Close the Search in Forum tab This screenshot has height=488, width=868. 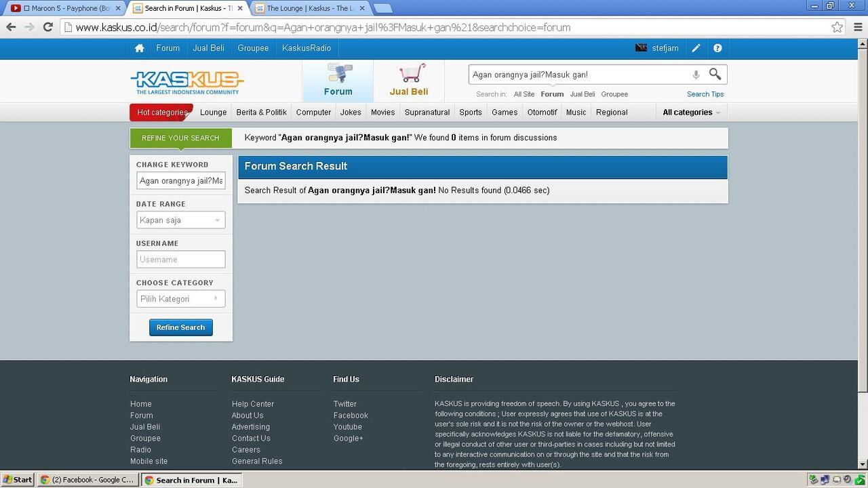(240, 8)
